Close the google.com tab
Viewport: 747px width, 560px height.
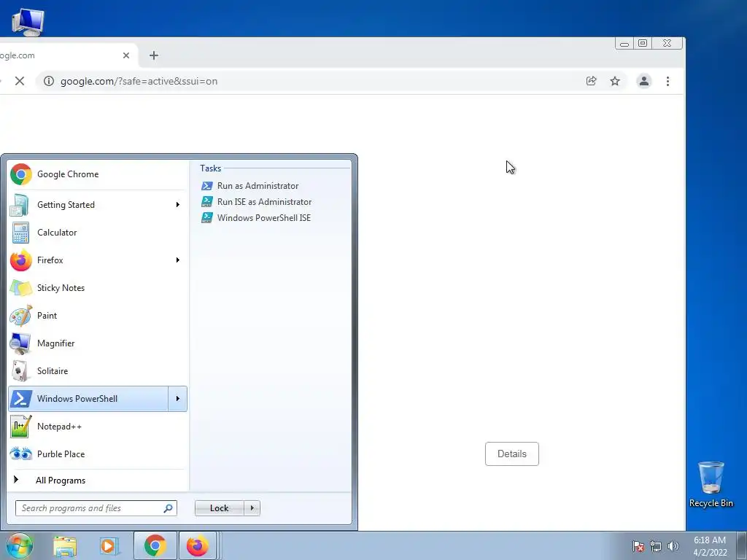coord(126,55)
